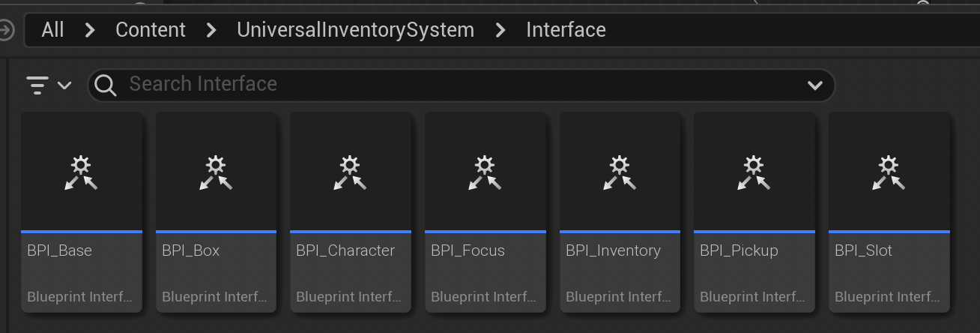Click the Interface breadcrumb folder
Image resolution: width=980 pixels, height=333 pixels.
(x=566, y=30)
